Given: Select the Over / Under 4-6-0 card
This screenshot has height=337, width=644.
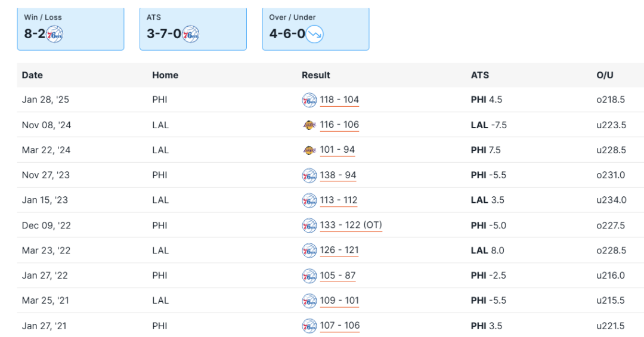Looking at the screenshot, I should (x=315, y=29).
